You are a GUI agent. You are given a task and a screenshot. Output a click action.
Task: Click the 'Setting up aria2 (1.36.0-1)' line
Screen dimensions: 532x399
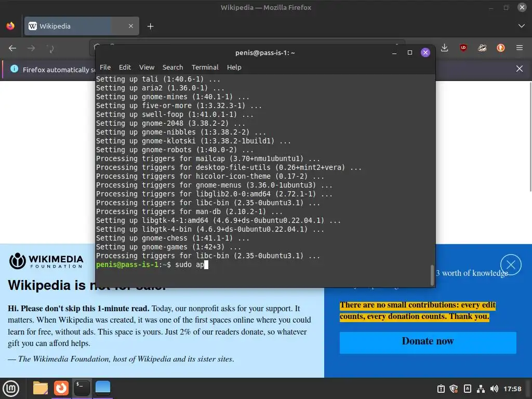[160, 88]
